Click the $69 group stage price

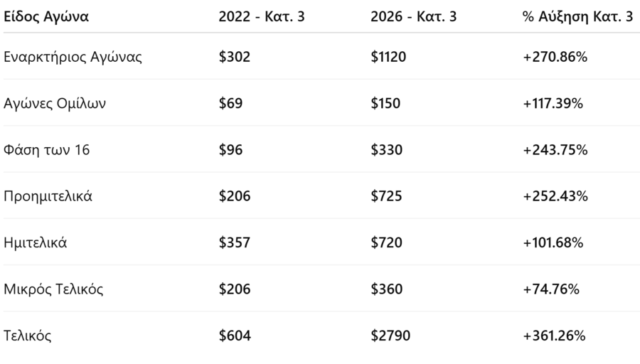coord(230,103)
